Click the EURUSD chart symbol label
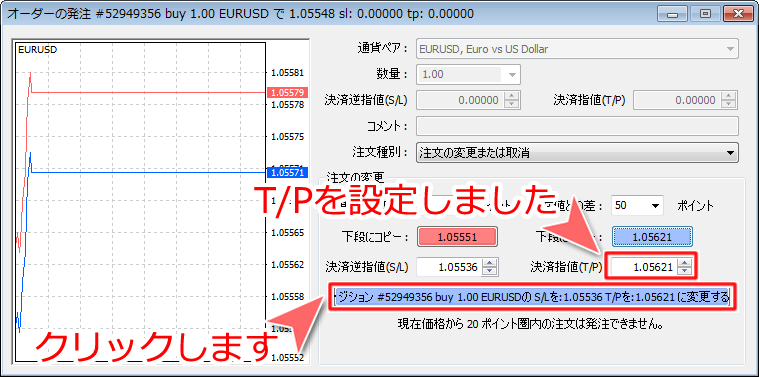759x377 pixels. click(x=37, y=50)
